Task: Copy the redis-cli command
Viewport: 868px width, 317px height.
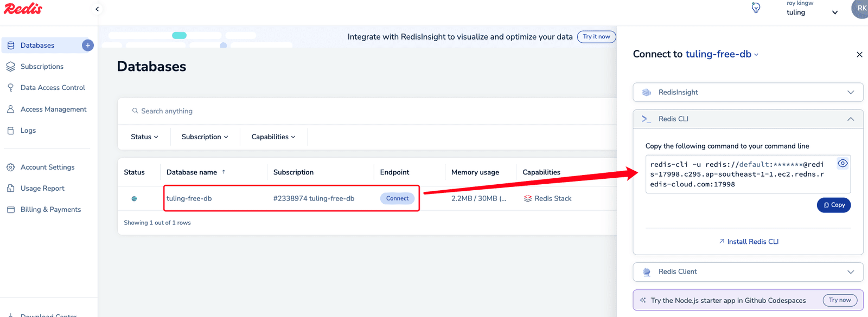Action: tap(834, 205)
